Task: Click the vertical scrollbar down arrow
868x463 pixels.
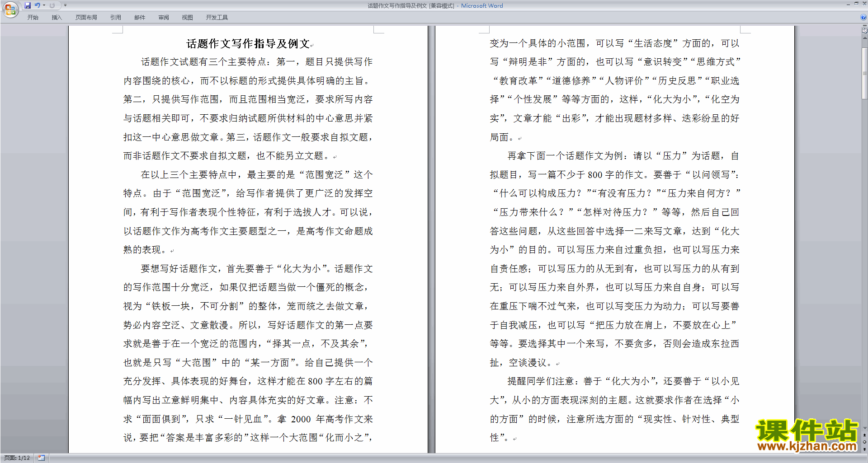Action: (864, 428)
